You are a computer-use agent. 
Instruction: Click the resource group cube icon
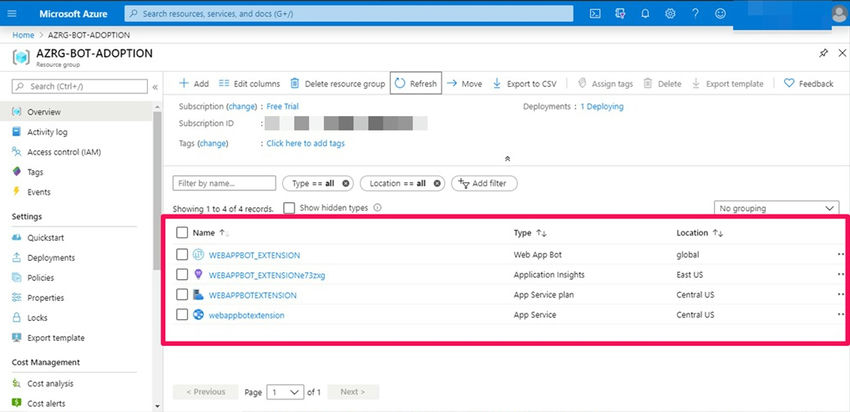[21, 57]
